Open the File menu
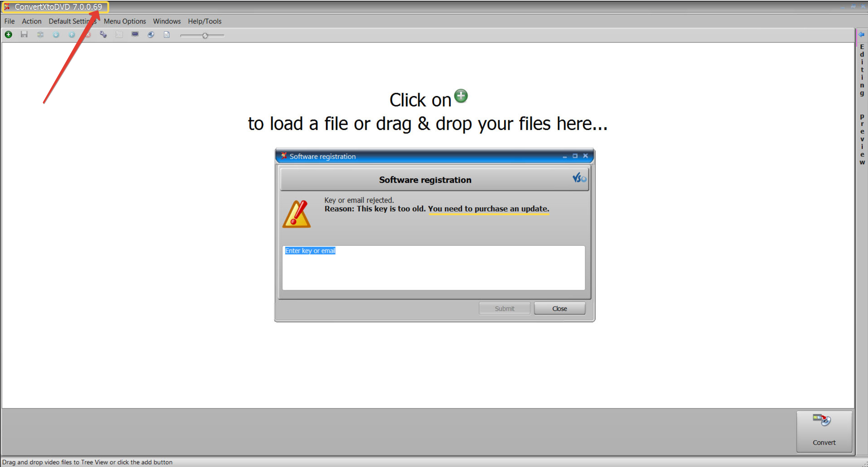868x467 pixels. point(10,21)
